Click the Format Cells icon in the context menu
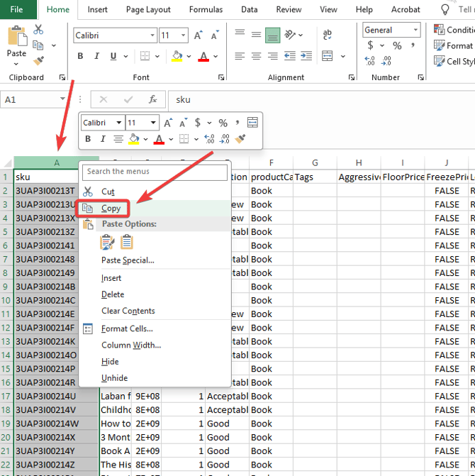 [x=88, y=329]
